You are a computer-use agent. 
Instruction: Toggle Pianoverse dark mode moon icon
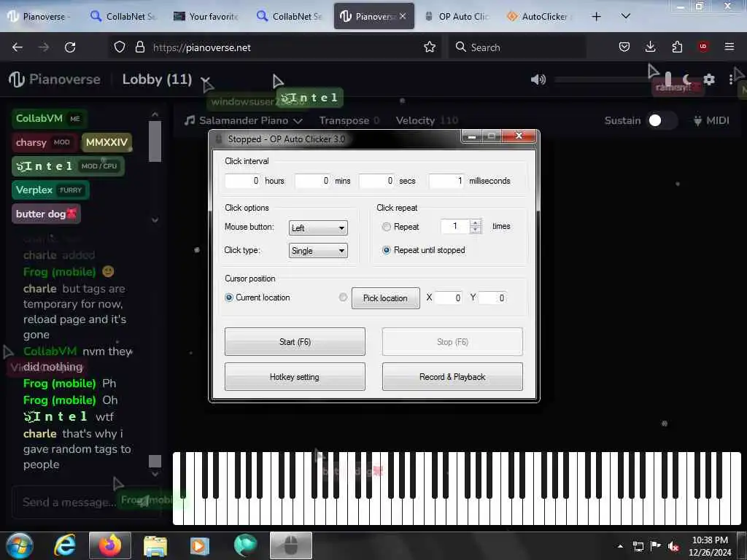coord(686,79)
